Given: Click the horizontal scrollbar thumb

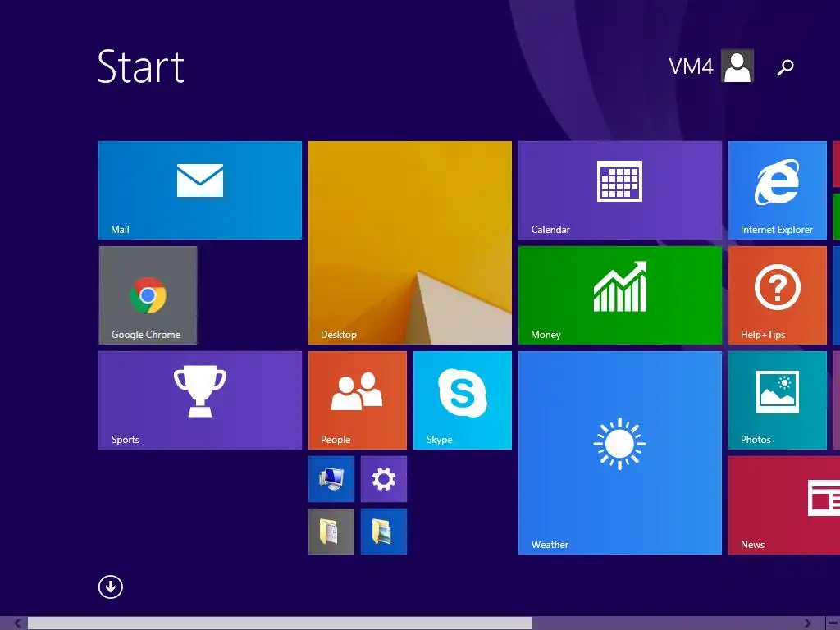Looking at the screenshot, I should coord(280,623).
